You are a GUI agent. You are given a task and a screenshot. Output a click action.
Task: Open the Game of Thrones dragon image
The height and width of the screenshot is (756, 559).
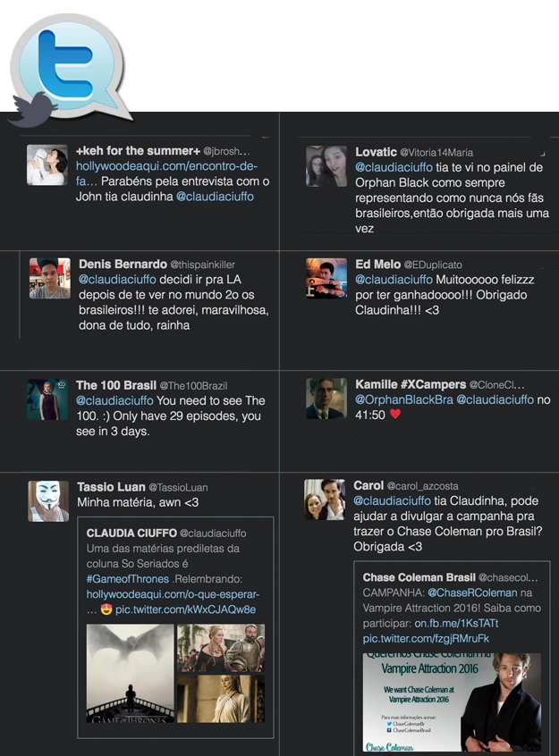point(130,673)
